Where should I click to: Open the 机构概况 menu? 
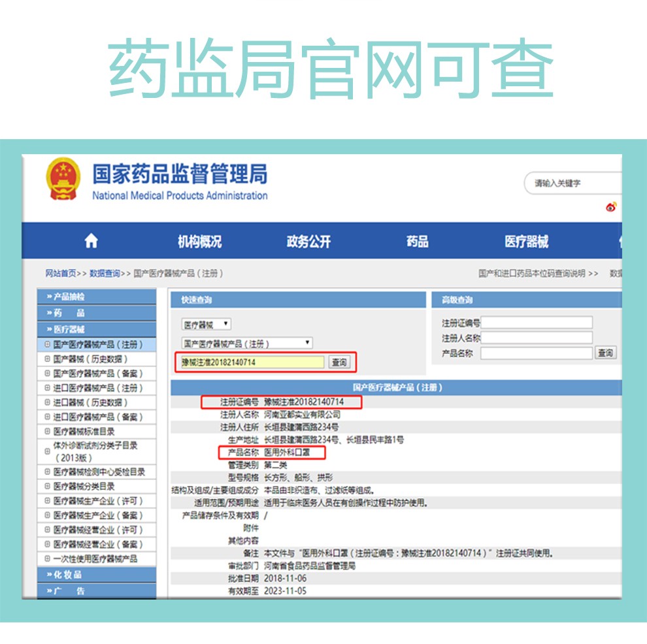pyautogui.click(x=200, y=242)
